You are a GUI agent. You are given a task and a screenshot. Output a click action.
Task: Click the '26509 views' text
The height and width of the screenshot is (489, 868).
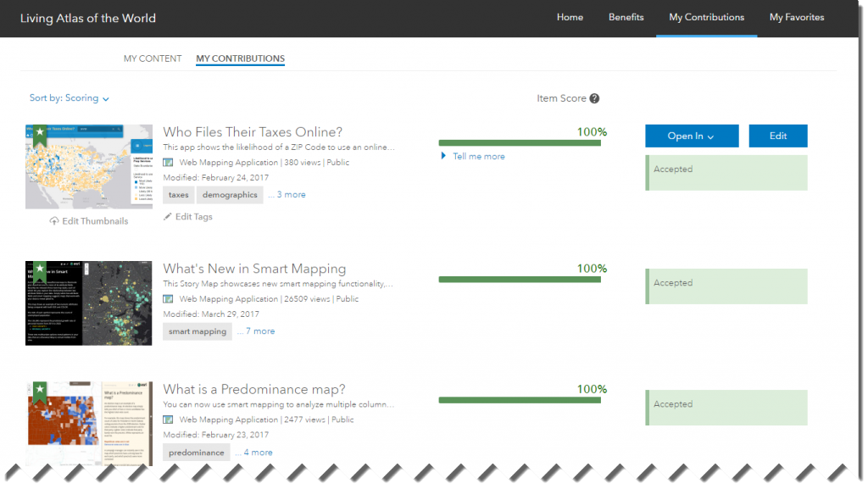coord(307,298)
